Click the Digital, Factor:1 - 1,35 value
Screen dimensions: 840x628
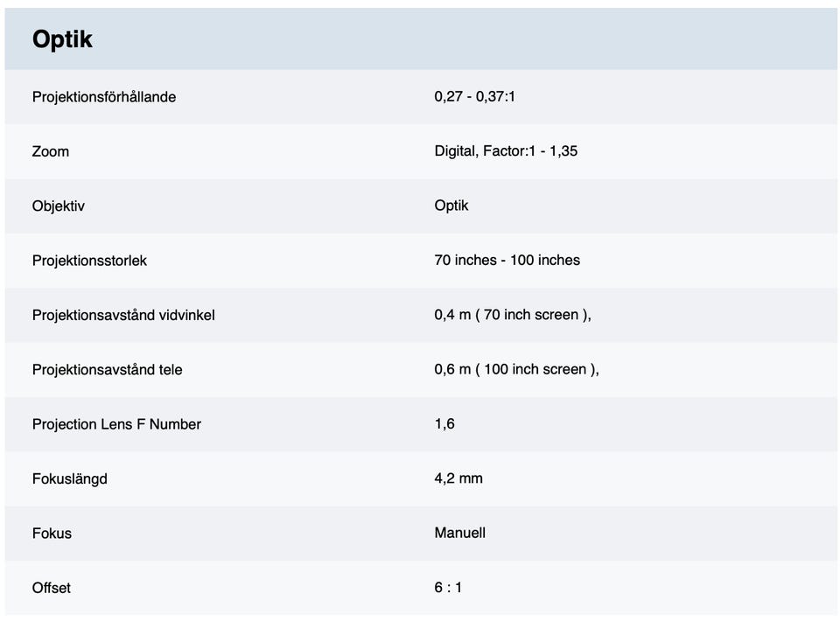pos(506,150)
